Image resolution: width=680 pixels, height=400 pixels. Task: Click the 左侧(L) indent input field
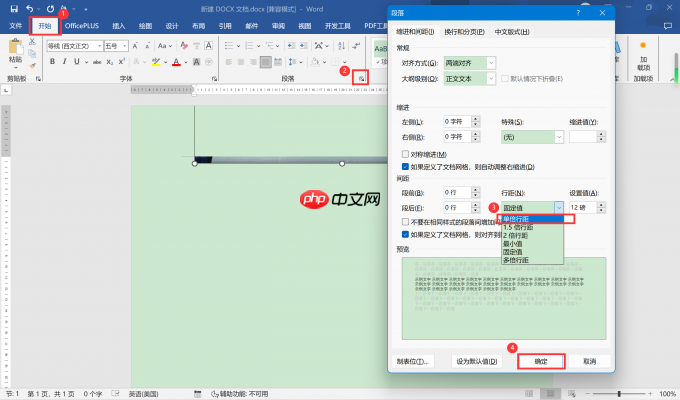click(457, 122)
